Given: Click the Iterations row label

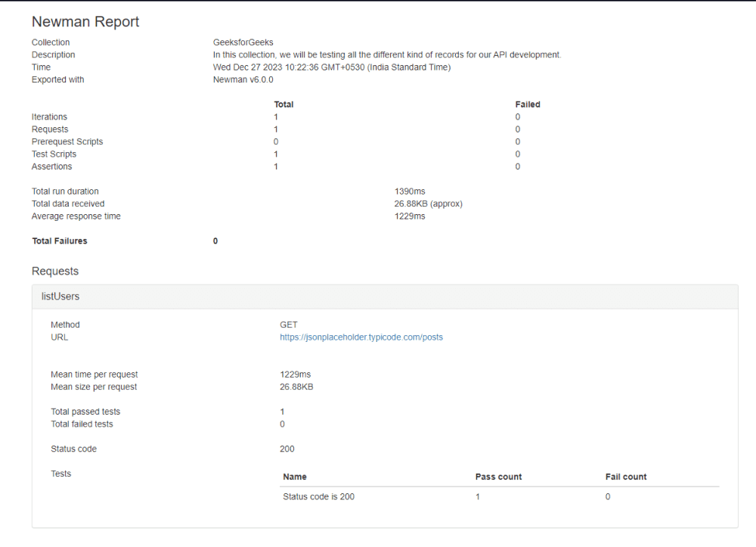Looking at the screenshot, I should 49,117.
